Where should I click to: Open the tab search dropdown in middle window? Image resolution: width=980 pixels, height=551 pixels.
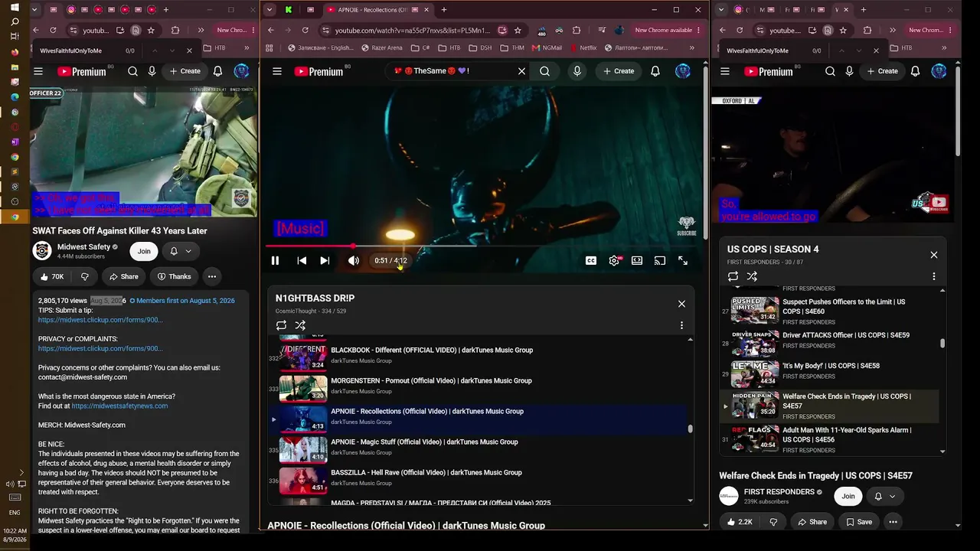pyautogui.click(x=269, y=10)
